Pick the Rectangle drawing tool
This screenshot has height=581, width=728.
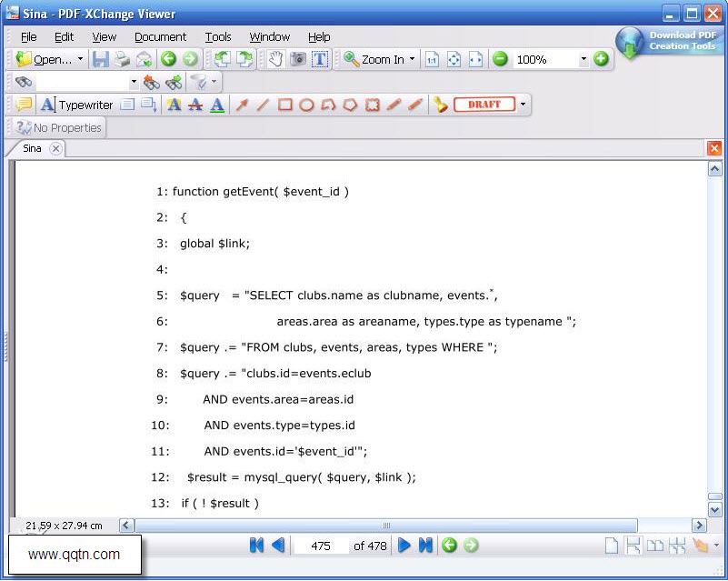pos(285,105)
